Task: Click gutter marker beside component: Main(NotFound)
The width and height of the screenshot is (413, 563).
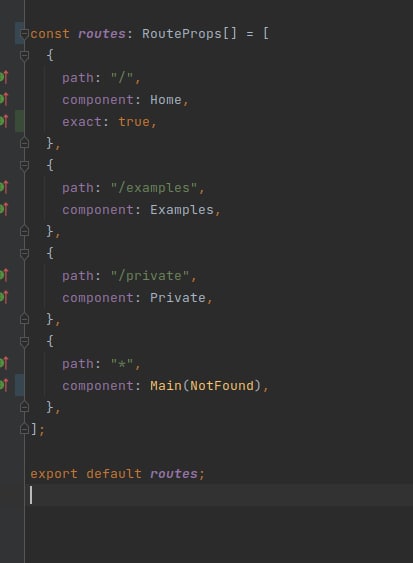Action: (x=4, y=385)
